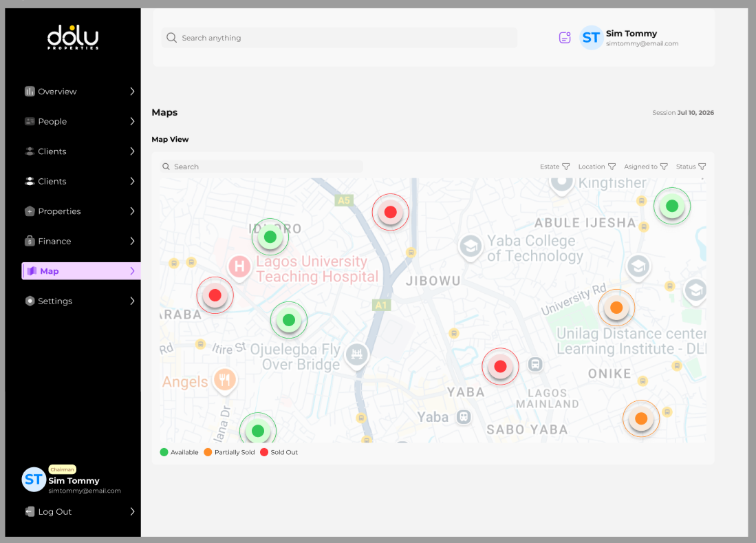The width and height of the screenshot is (756, 543).
Task: Click the purple Map icon in sidebar
Action: pos(32,271)
